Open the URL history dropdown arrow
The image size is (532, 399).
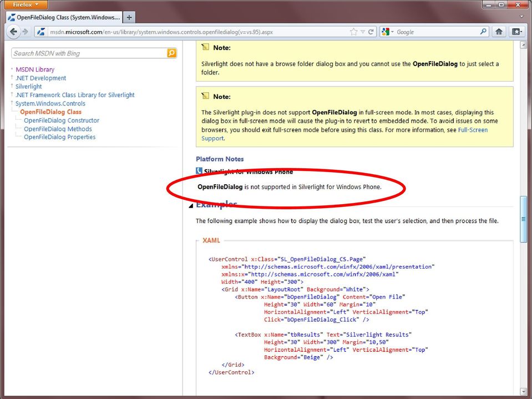click(x=363, y=32)
